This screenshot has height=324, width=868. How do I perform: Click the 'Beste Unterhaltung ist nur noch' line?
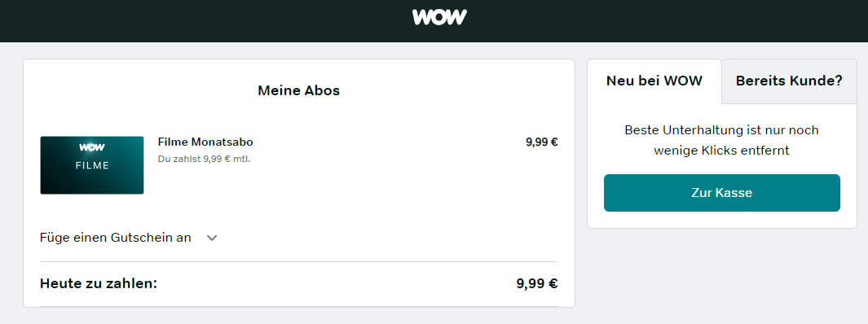pos(722,130)
